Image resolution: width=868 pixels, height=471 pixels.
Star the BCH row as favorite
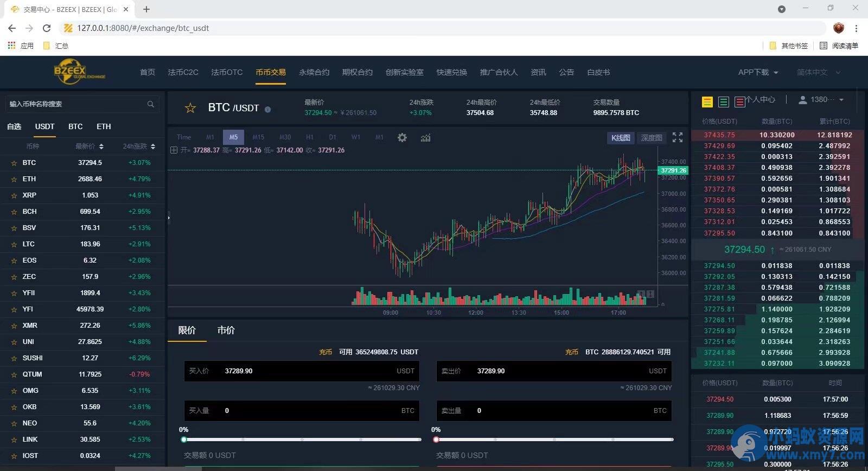pos(14,212)
